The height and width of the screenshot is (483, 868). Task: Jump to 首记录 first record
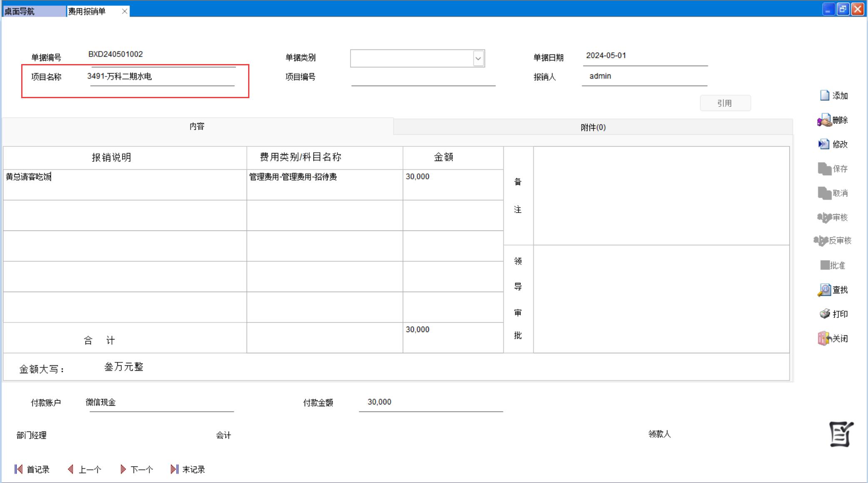click(x=32, y=470)
